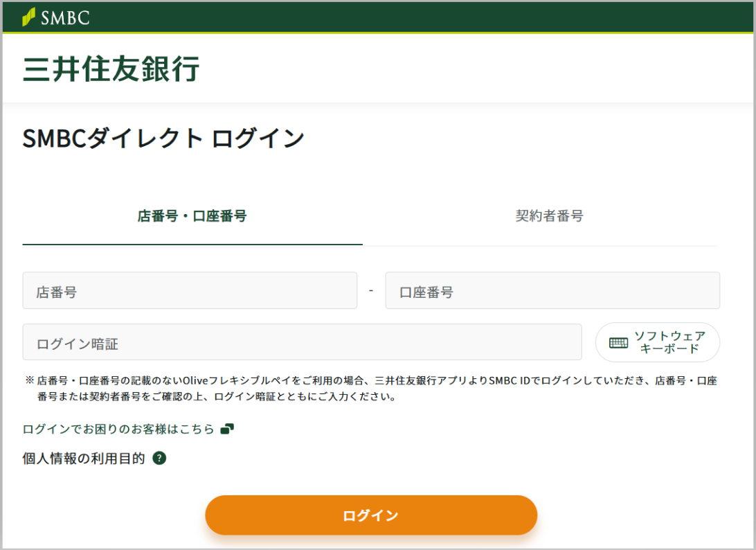
Task: Click the external link icon beside login help
Action: (227, 429)
